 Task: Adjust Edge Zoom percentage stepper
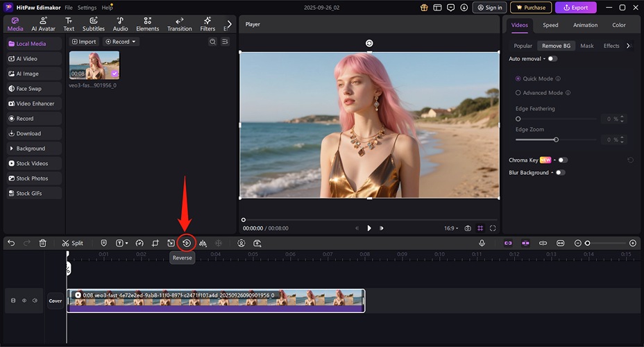coord(622,139)
